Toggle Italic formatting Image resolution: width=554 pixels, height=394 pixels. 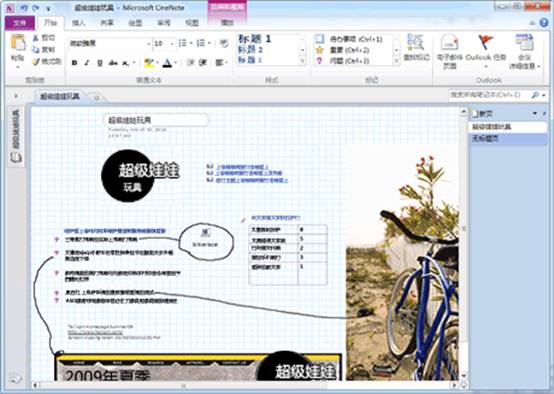tap(87, 63)
